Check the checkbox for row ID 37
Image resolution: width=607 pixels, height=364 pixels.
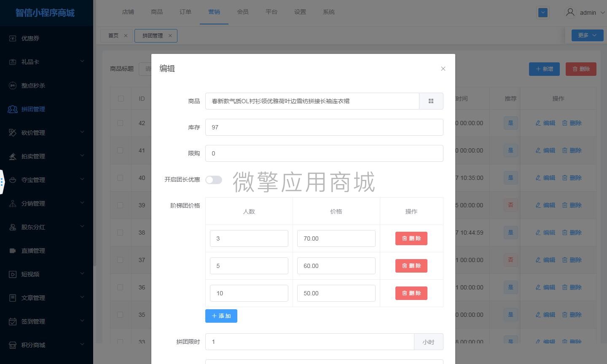[x=120, y=260]
